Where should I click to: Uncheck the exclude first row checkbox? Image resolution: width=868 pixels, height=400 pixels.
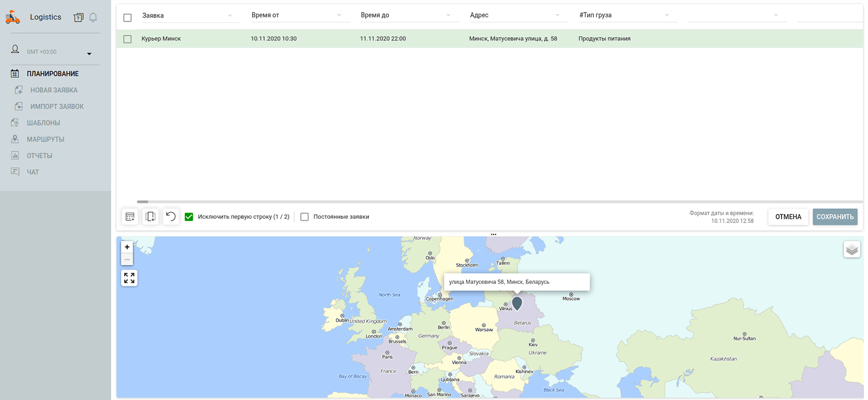pyautogui.click(x=189, y=217)
